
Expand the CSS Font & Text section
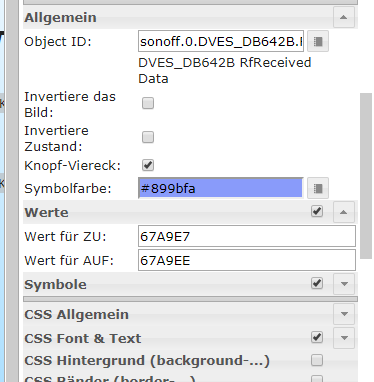click(x=344, y=338)
